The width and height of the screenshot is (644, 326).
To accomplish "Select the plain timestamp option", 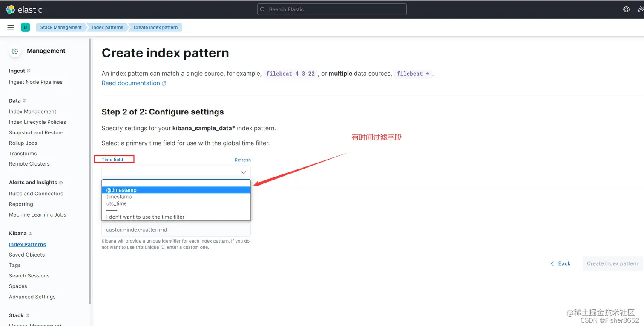I will pos(176,197).
